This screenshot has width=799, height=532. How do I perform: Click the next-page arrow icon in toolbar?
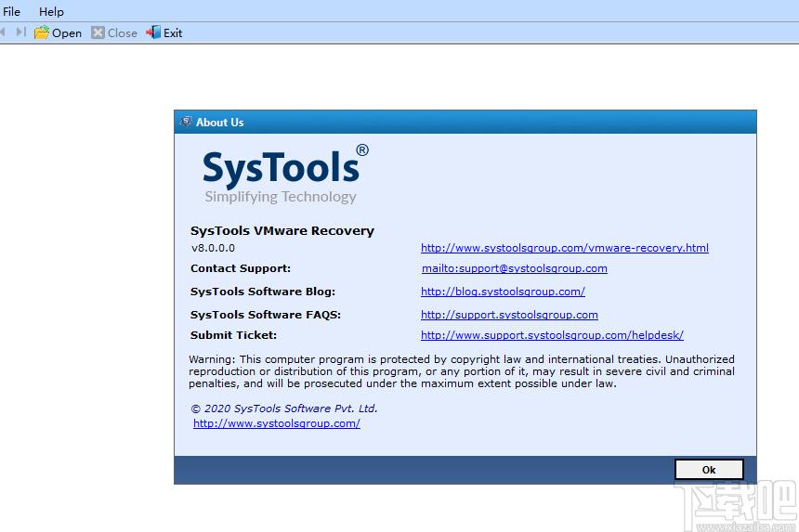(x=20, y=32)
